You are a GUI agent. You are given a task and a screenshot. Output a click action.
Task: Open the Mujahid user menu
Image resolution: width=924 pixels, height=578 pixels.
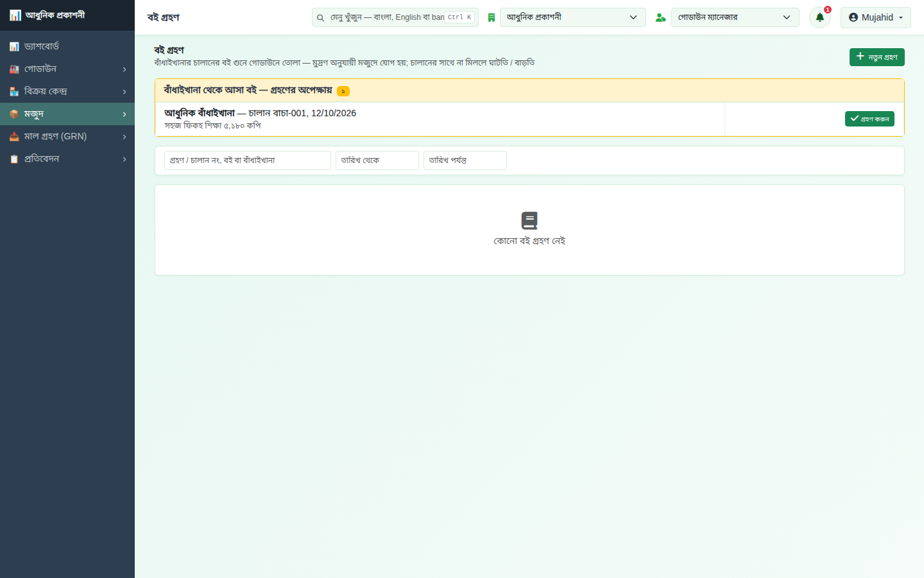coord(876,17)
